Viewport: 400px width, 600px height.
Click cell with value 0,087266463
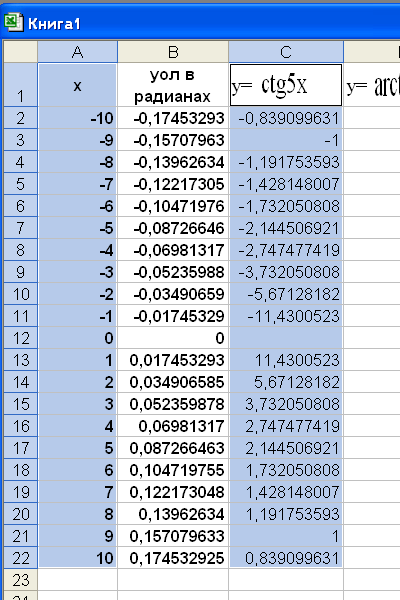[173, 448]
